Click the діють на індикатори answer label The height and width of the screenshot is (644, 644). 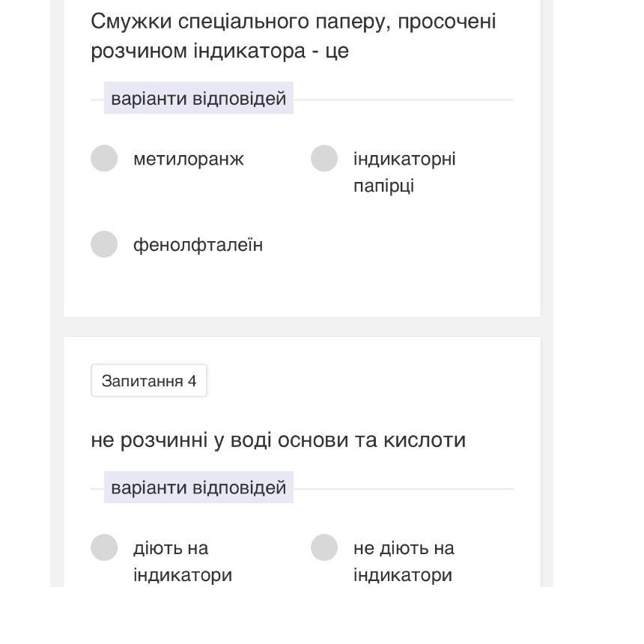tap(182, 561)
